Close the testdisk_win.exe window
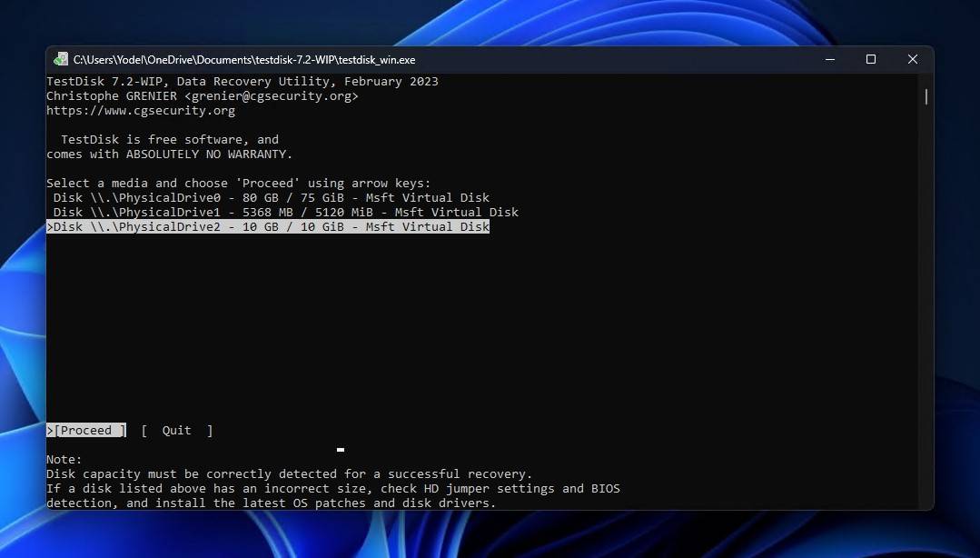The image size is (980, 558). 913,59
